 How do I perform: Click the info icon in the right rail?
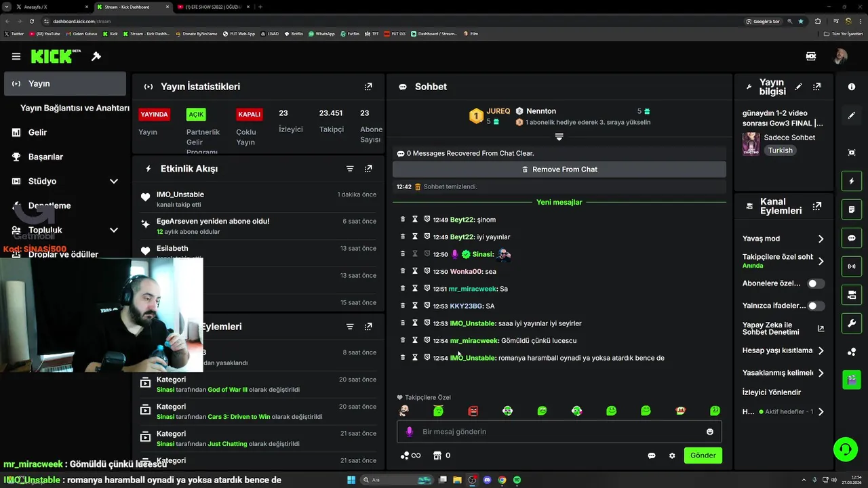point(852,87)
